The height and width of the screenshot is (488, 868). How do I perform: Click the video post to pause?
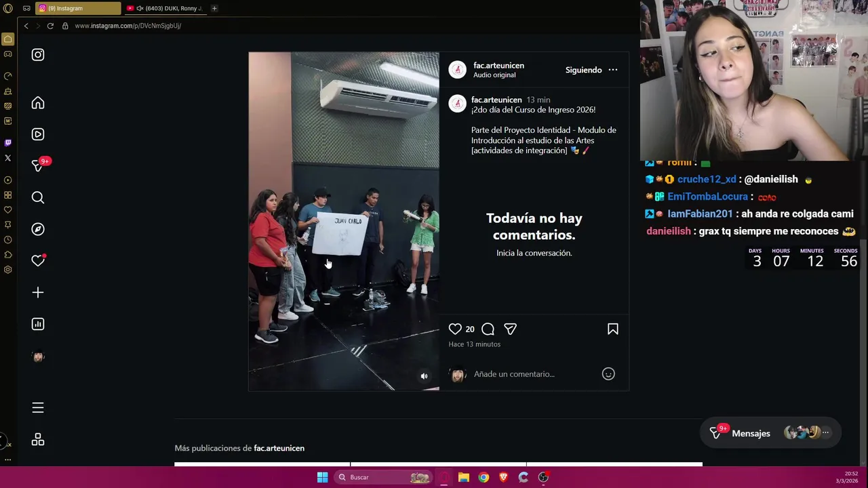point(344,221)
